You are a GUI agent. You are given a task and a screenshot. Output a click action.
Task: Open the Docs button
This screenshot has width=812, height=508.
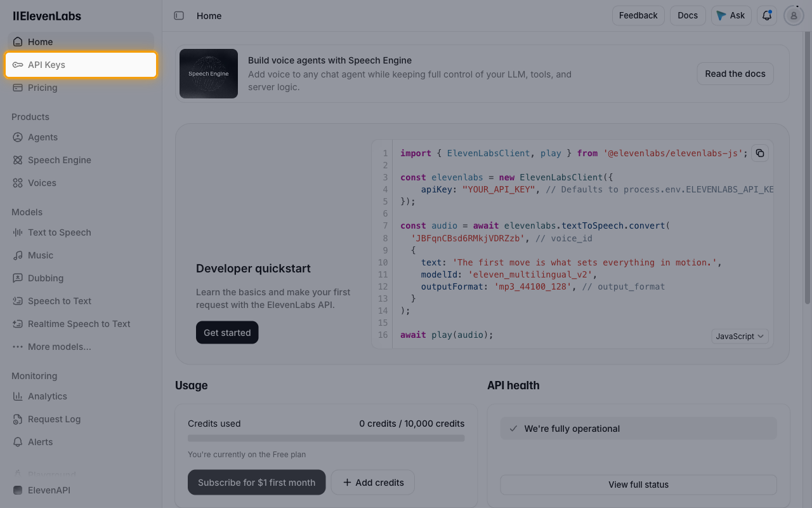pos(688,15)
